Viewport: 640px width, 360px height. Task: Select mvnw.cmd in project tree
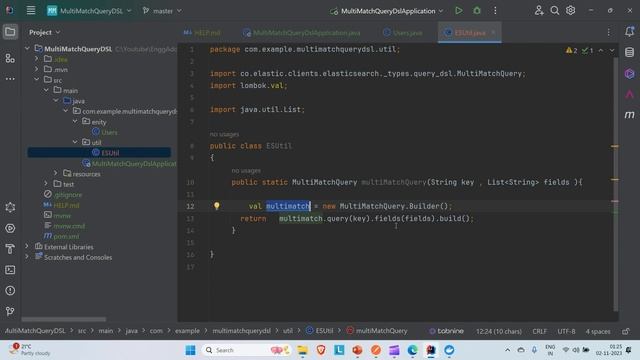pos(69,226)
